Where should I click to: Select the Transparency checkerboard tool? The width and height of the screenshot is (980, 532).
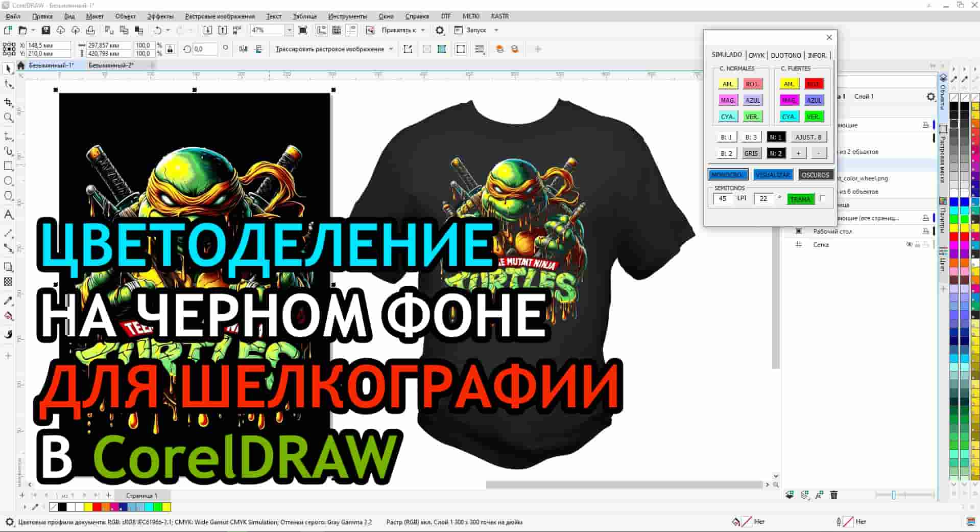[x=8, y=282]
